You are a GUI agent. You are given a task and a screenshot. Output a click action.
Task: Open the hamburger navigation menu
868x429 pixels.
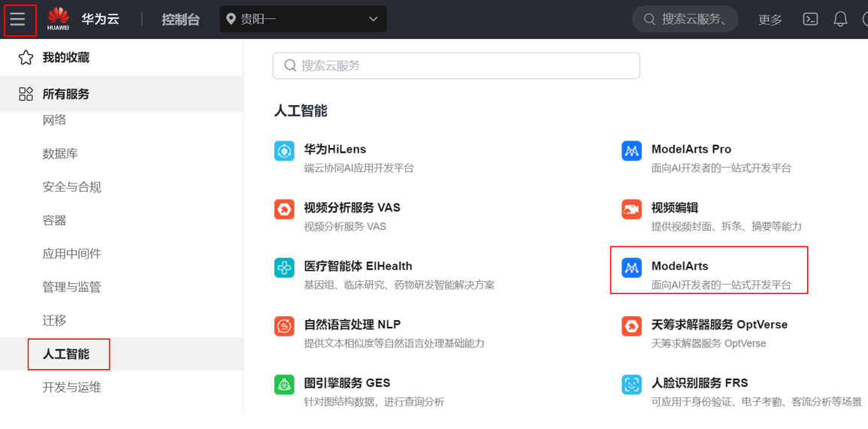click(18, 20)
